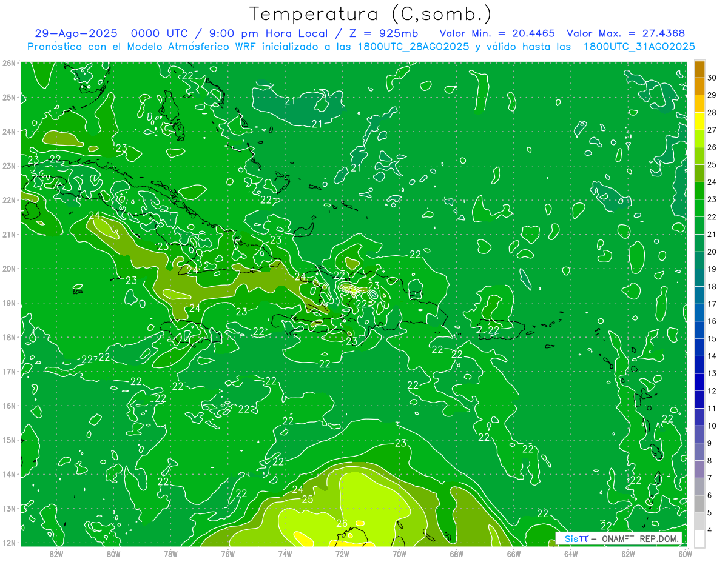Screen dimensions: 728x562
Task: Click the 5 label on colour legend
Action: (x=710, y=513)
